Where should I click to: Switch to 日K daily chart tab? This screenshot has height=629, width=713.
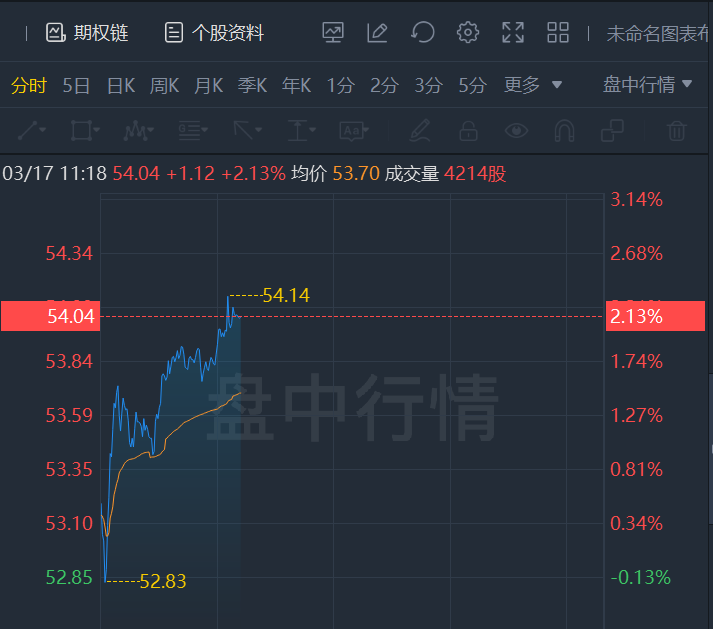[x=120, y=85]
